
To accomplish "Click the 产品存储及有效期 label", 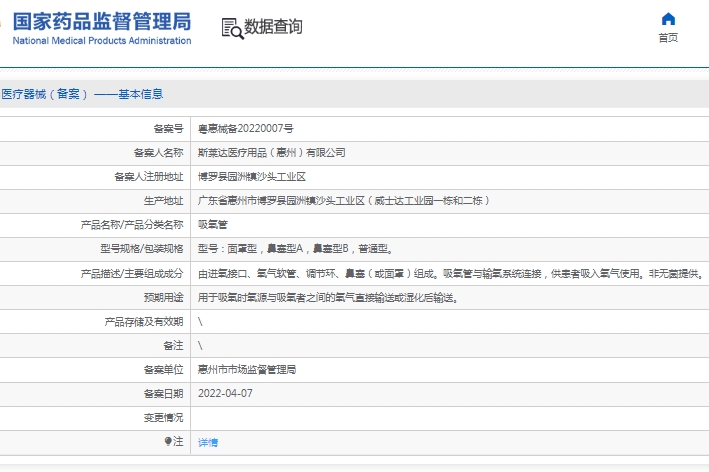I will click(x=144, y=322).
